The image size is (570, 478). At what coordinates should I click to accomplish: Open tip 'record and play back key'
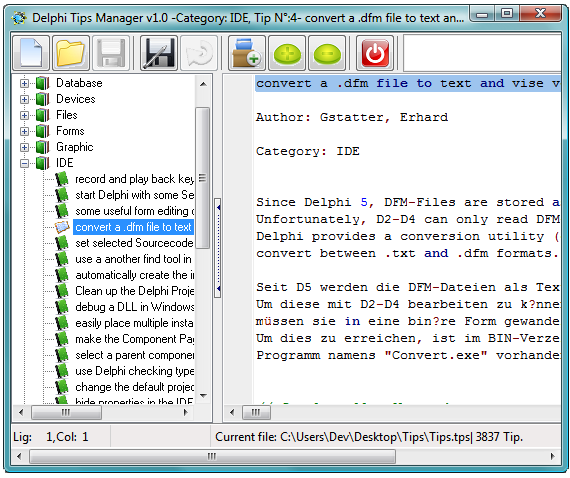(135, 179)
